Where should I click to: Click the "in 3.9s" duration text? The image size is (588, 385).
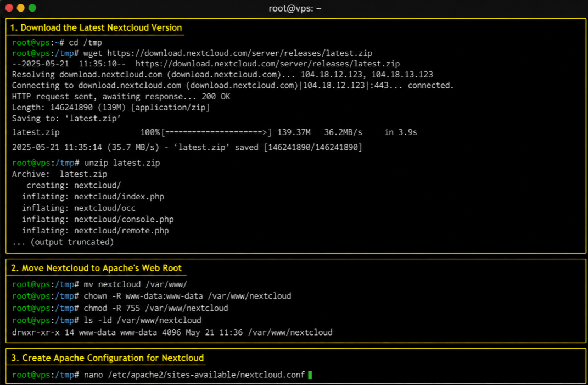click(400, 132)
